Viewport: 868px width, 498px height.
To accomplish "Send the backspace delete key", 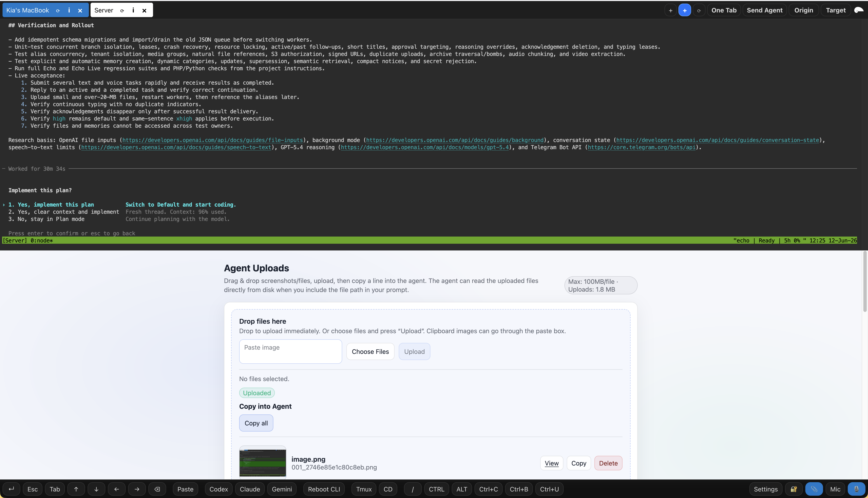I will tap(157, 489).
